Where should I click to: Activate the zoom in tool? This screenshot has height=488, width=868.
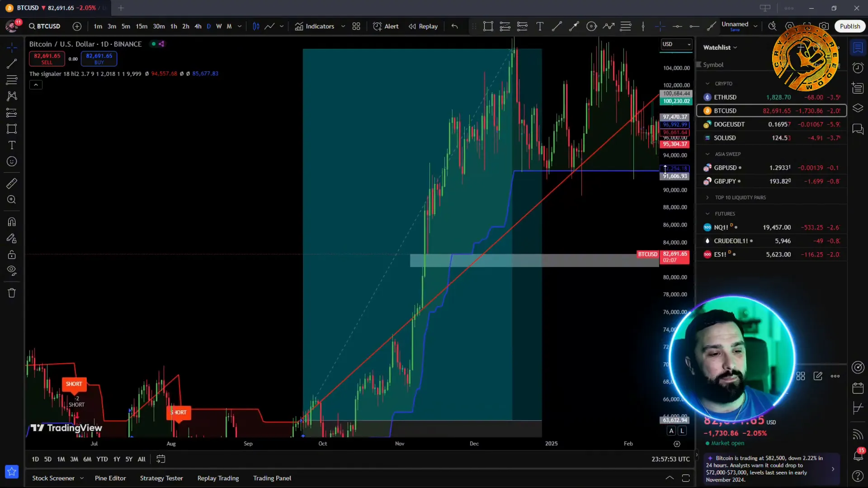click(x=12, y=200)
